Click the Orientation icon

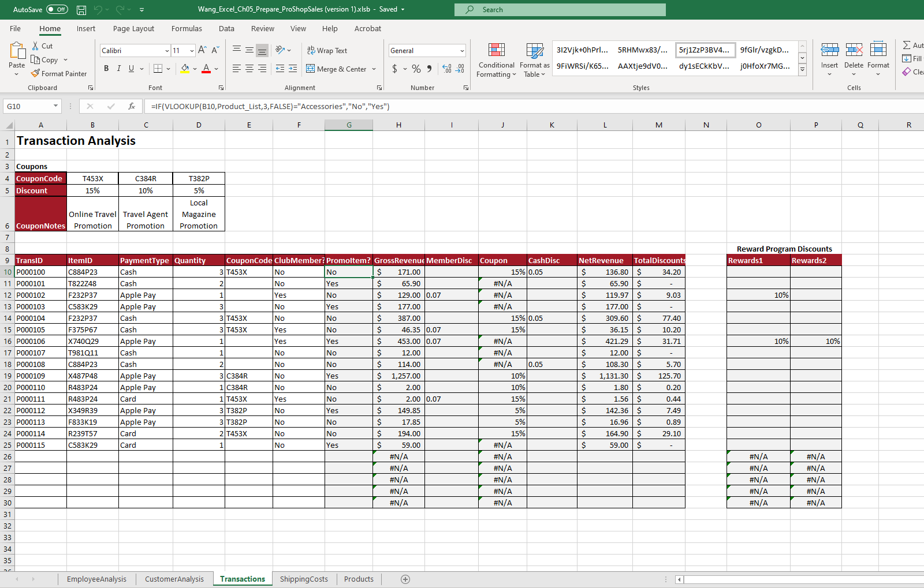280,50
